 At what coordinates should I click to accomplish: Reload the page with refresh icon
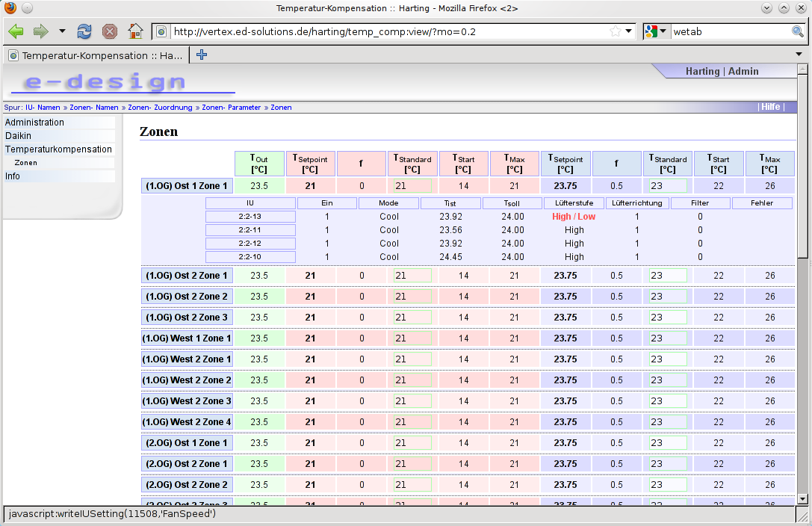point(84,31)
